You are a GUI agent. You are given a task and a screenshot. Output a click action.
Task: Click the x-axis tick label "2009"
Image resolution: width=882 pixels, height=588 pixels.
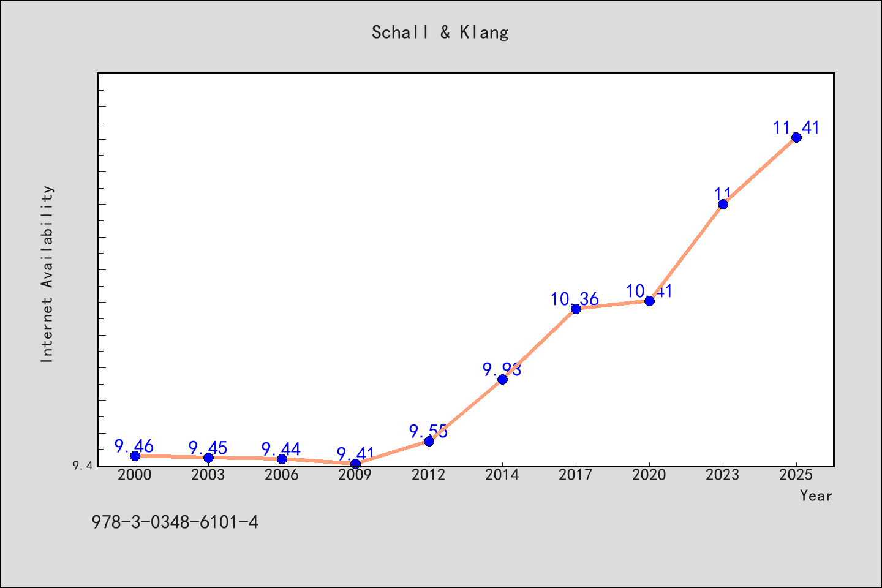point(355,475)
